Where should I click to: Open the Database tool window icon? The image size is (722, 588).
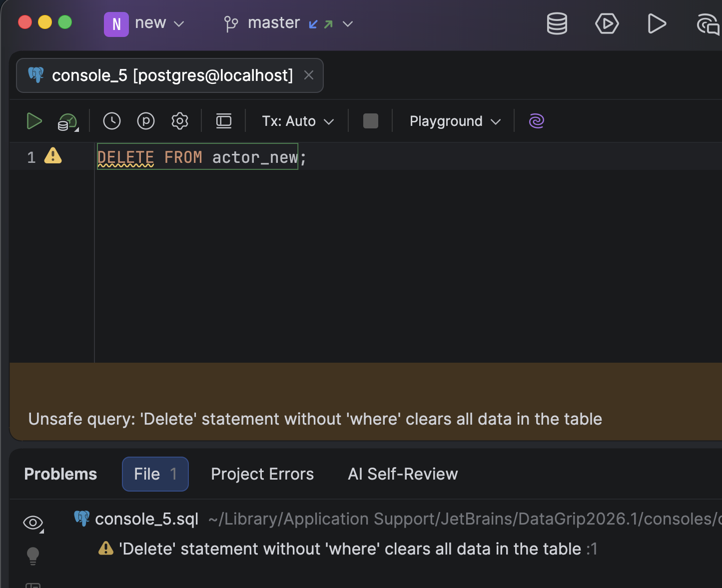pos(557,23)
